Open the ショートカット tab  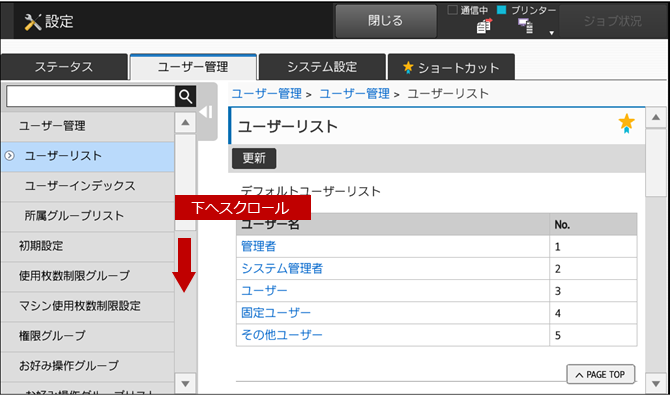click(x=451, y=67)
